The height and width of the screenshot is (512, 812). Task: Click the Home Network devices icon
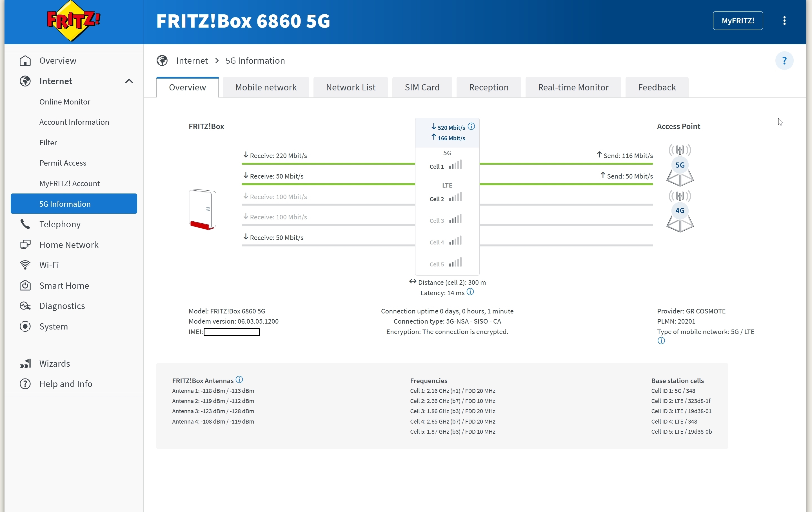click(25, 244)
